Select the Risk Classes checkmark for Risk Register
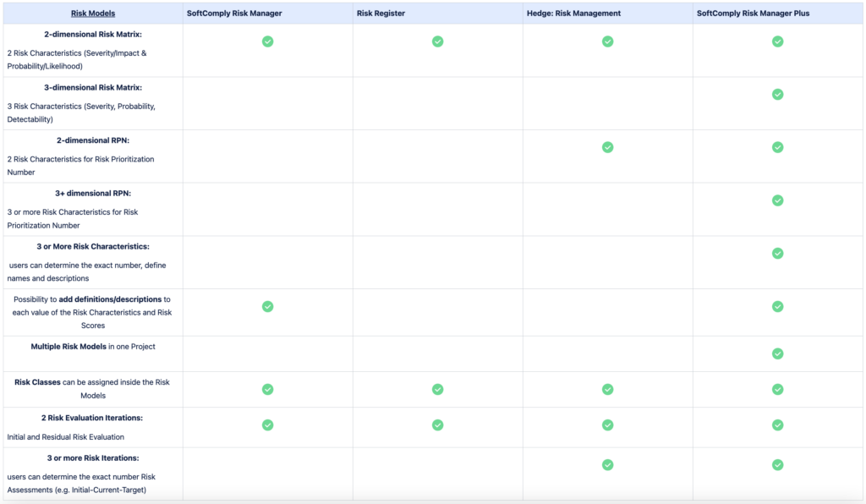The width and height of the screenshot is (866, 504). 437,390
